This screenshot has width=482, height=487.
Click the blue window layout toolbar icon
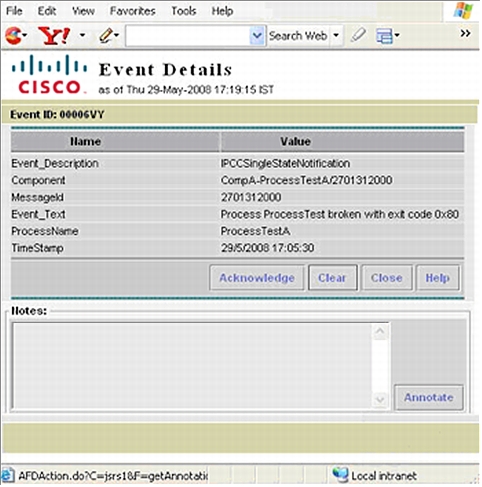pos(384,35)
